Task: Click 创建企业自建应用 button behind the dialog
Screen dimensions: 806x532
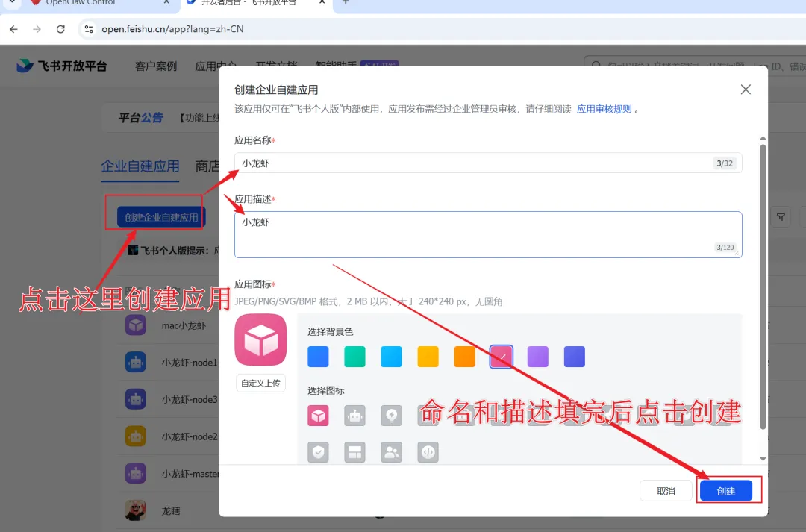Action: [161, 217]
